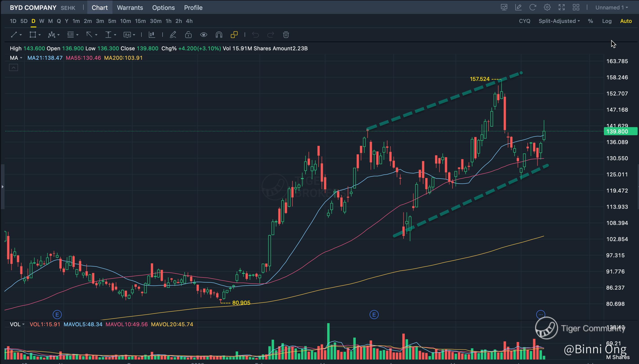Toggle drawings visibility eye icon
The image size is (639, 364).
point(203,35)
